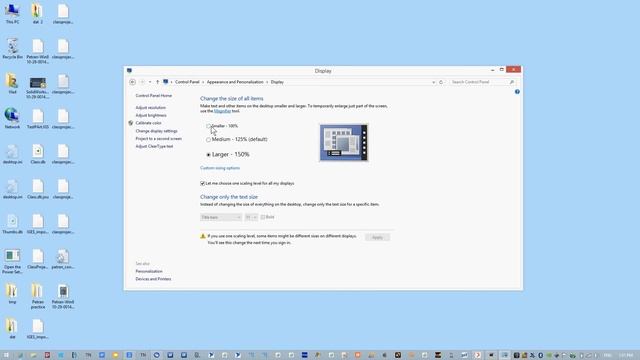Image resolution: width=640 pixels, height=360 pixels.
Task: Select the Class.db.jou file icon
Action: tap(38, 189)
